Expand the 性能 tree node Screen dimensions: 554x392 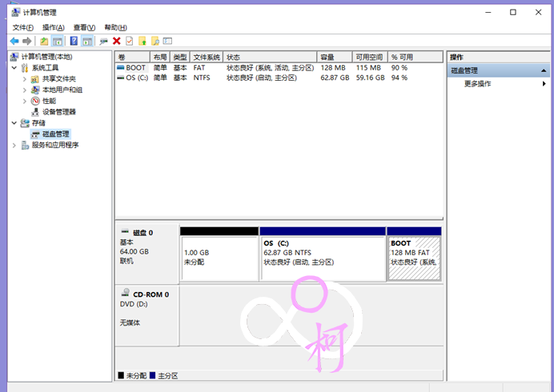click(x=24, y=101)
